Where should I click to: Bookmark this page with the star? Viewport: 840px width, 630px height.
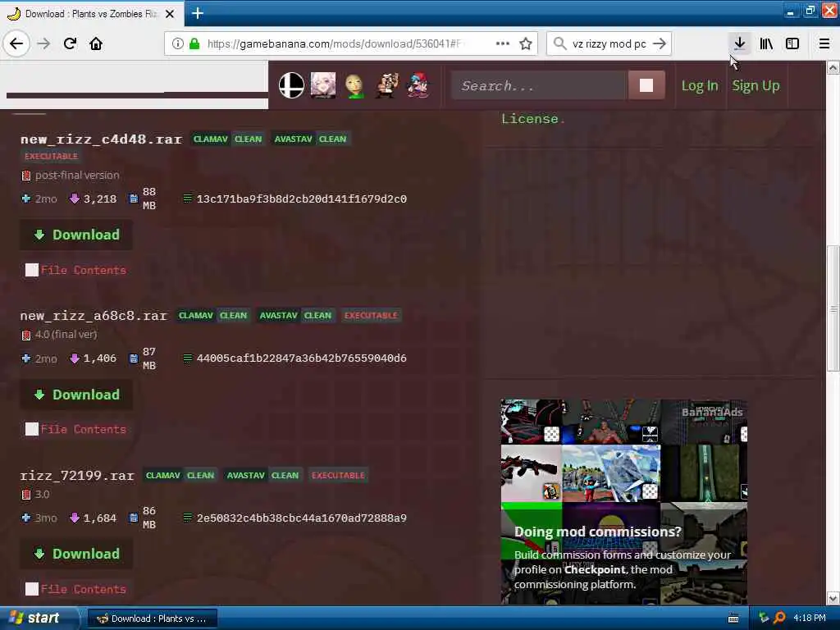[x=526, y=44]
